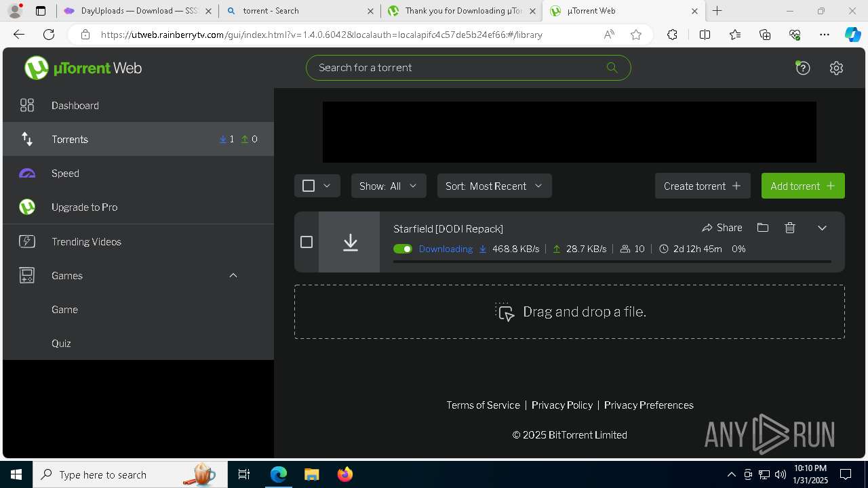Click the Trending Videos lightning icon
Image resolution: width=868 pixels, height=488 pixels.
click(x=27, y=241)
